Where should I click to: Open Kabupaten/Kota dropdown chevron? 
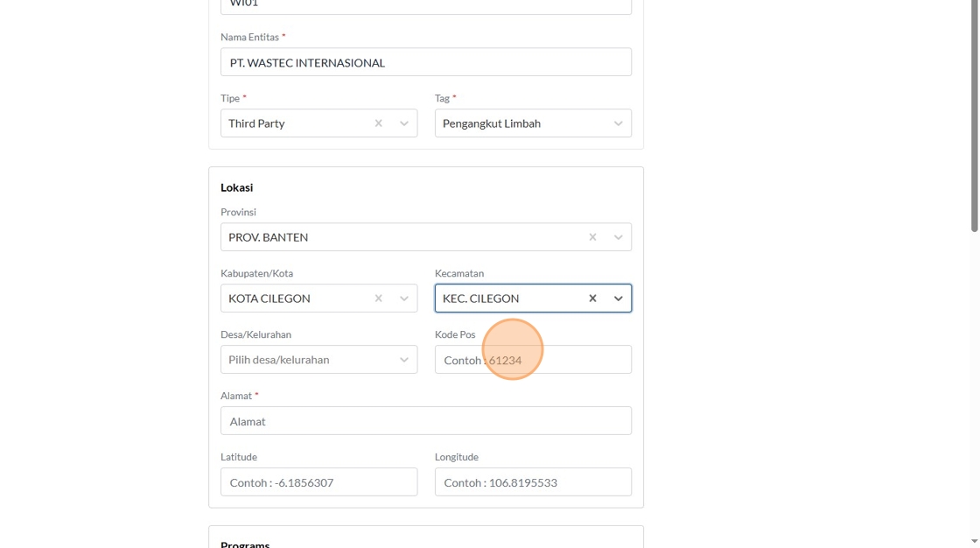pos(404,299)
